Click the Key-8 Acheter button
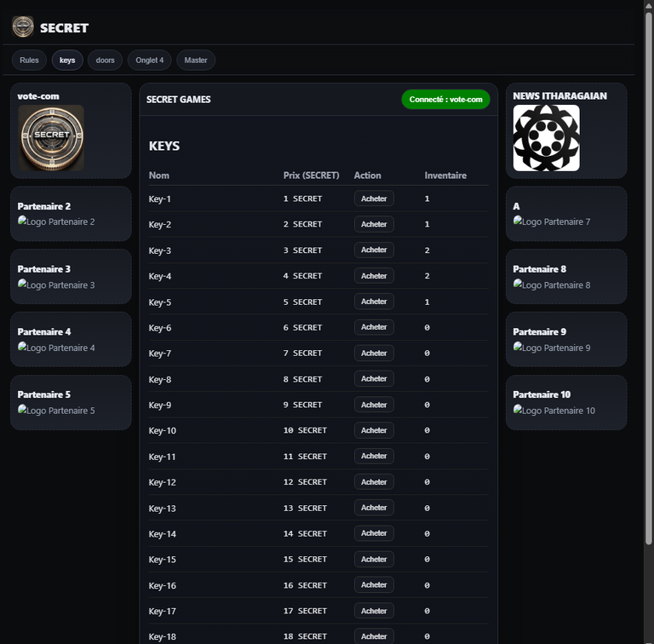The height and width of the screenshot is (644, 654). [x=374, y=379]
